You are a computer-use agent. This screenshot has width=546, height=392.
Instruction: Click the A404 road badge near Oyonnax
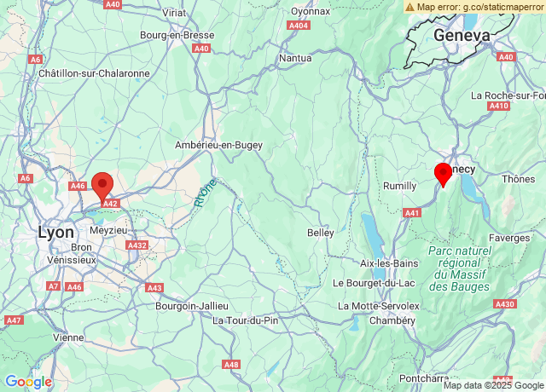coord(299,26)
